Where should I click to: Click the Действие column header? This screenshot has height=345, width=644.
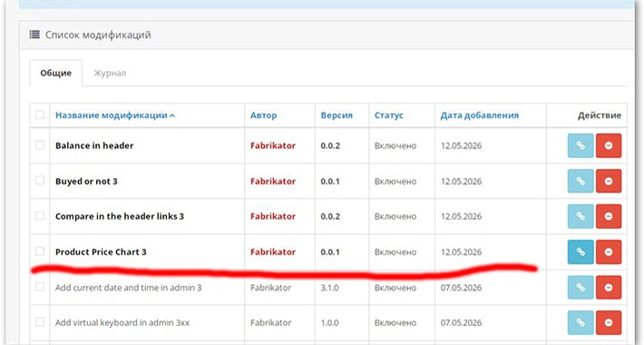(x=600, y=115)
